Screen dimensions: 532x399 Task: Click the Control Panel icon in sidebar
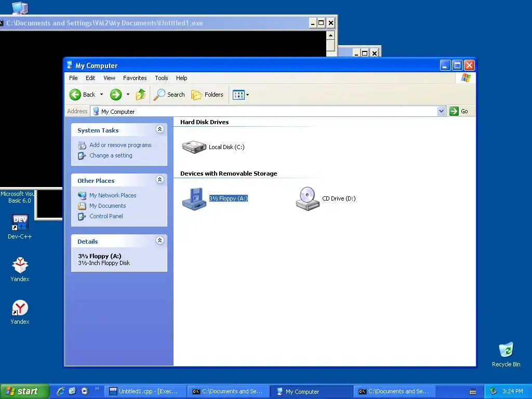[x=82, y=217]
